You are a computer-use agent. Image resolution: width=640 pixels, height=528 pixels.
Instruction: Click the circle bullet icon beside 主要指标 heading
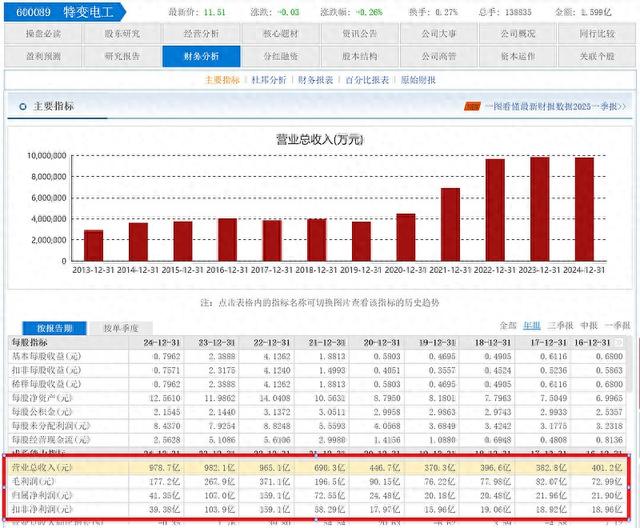point(23,106)
